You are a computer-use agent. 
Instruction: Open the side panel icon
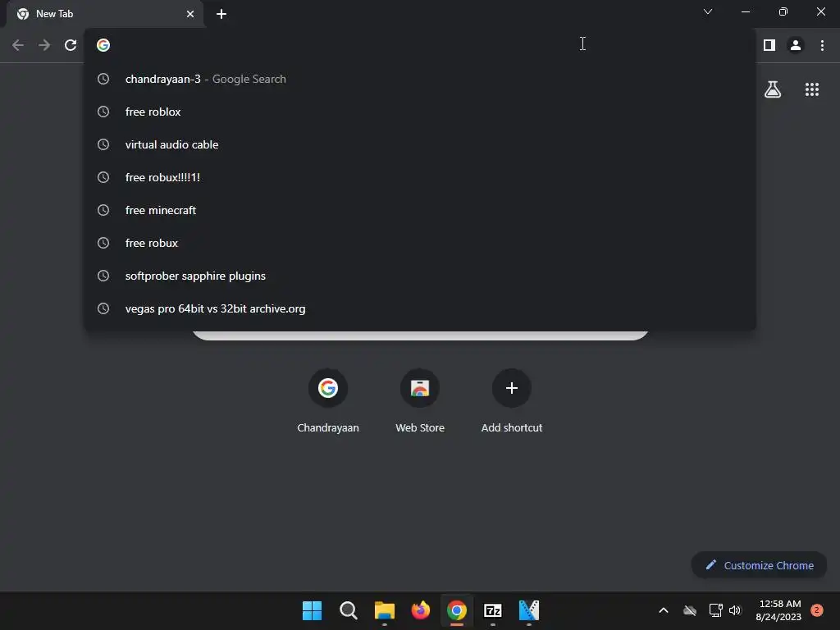(x=769, y=45)
